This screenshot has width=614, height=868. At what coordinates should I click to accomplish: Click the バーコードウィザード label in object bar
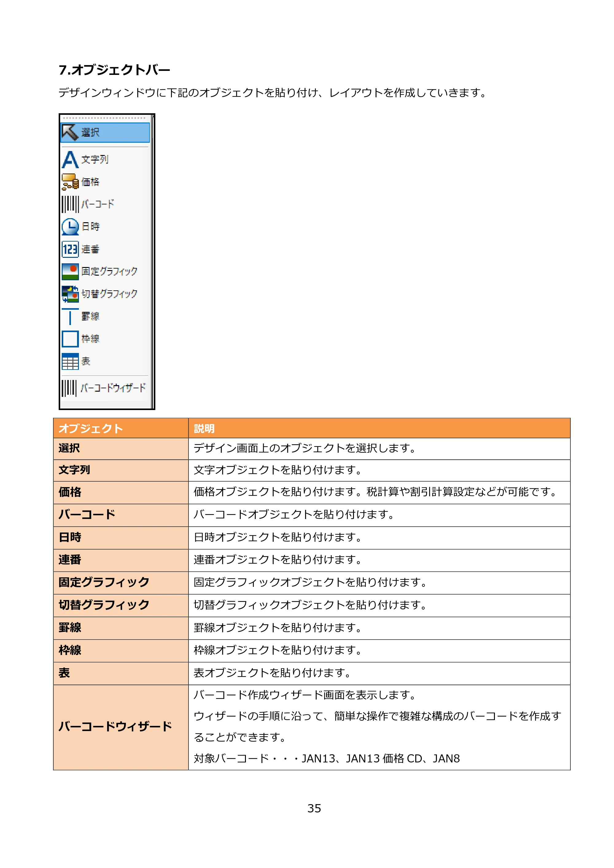click(113, 388)
